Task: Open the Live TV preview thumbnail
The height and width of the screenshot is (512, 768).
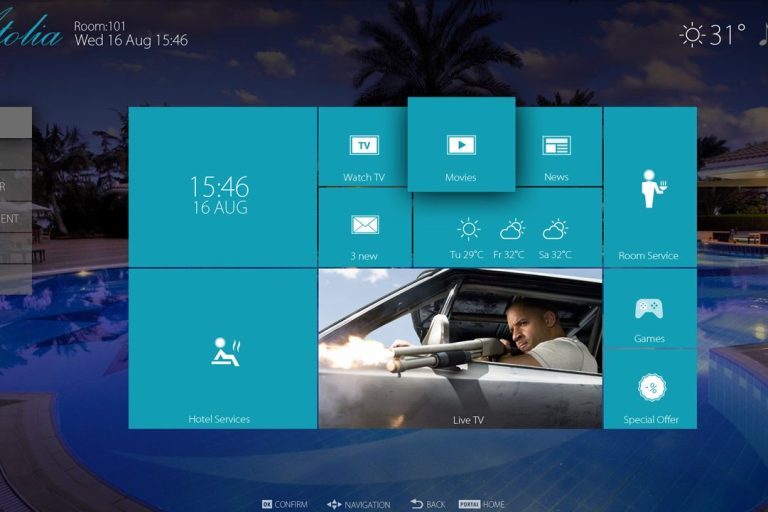Action: 460,348
